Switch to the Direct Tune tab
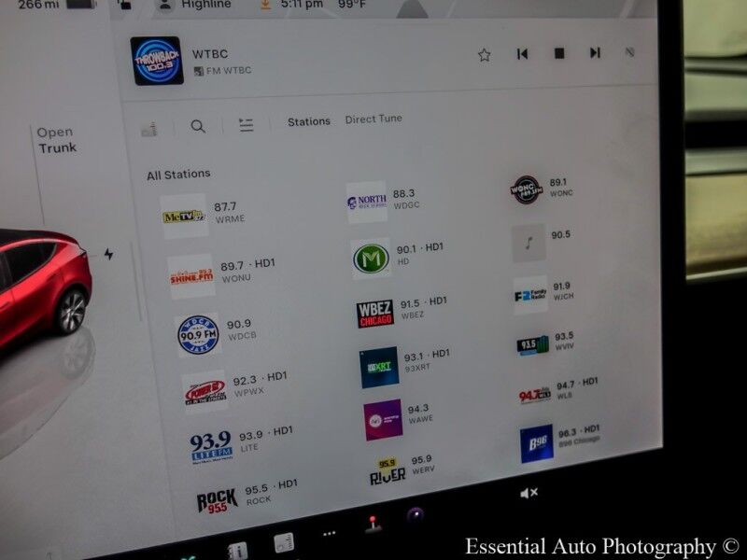 click(373, 119)
